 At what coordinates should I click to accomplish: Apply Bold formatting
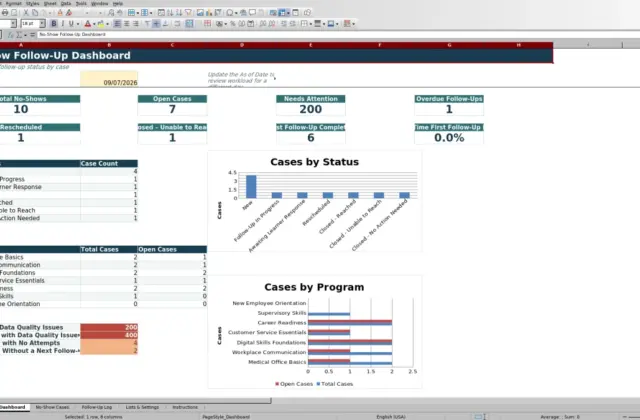click(x=53, y=24)
